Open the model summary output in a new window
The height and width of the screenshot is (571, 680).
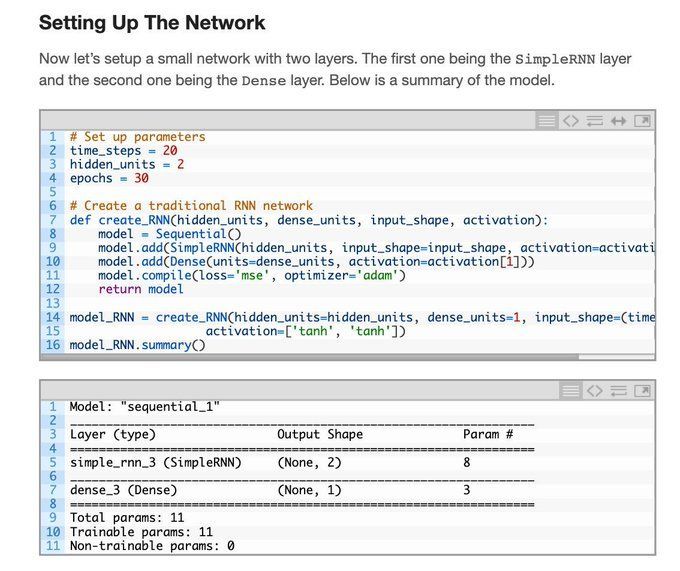tap(642, 391)
